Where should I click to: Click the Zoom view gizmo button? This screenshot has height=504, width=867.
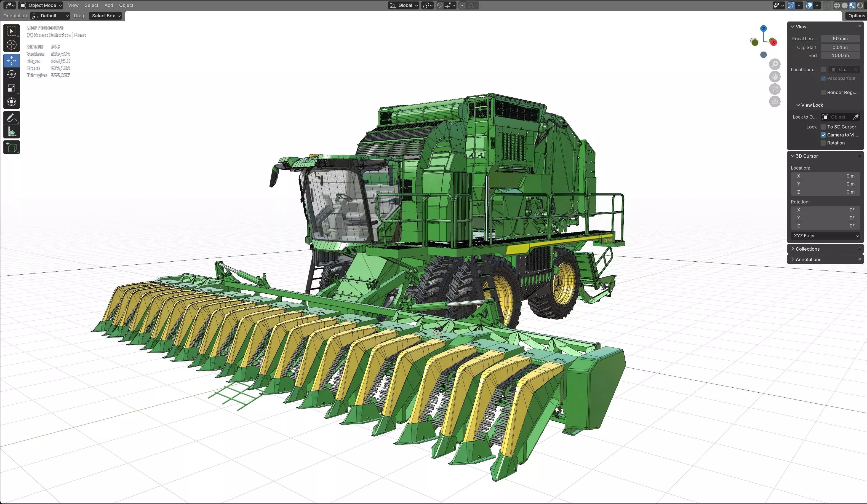[775, 64]
